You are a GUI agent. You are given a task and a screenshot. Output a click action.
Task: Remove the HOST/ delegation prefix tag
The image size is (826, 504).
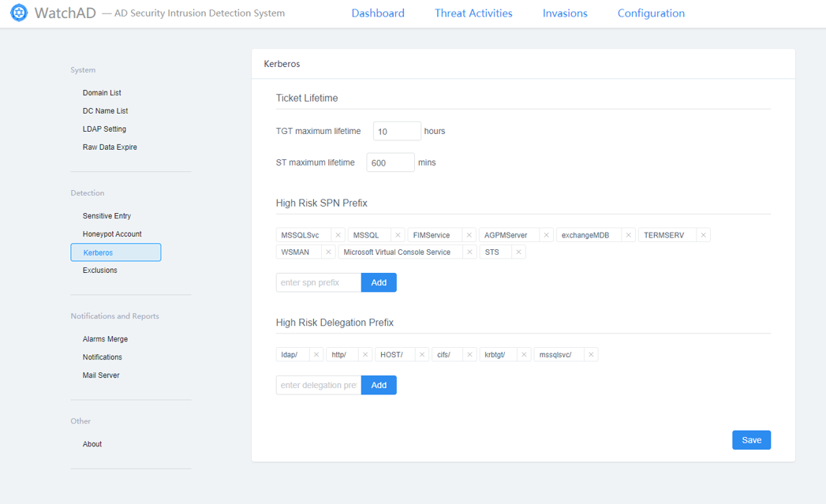click(x=422, y=354)
